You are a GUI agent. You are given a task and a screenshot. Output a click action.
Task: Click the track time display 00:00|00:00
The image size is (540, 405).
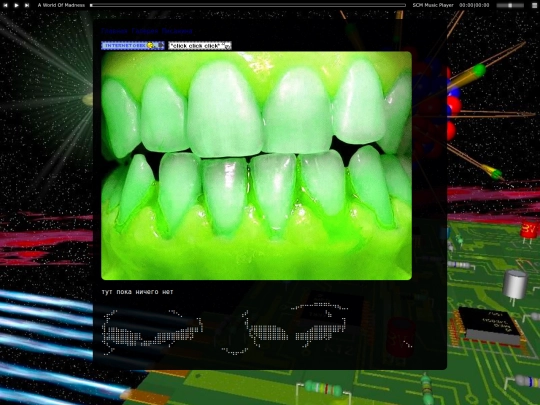click(474, 5)
